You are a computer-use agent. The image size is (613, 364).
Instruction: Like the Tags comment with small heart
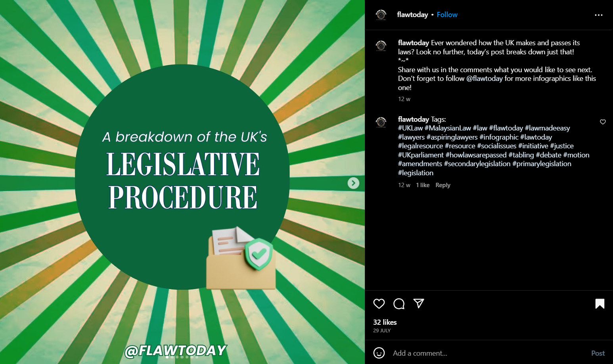pos(603,122)
